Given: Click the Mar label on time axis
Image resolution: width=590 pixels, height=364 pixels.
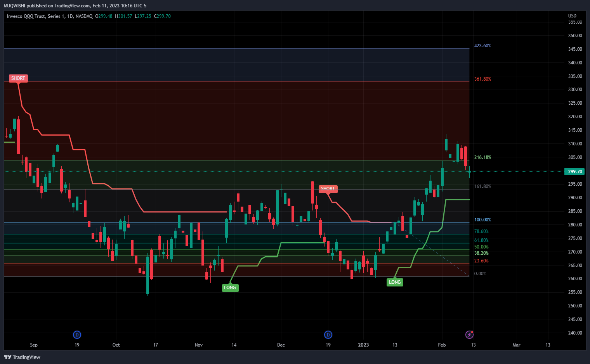Looking at the screenshot, I should (x=516, y=345).
